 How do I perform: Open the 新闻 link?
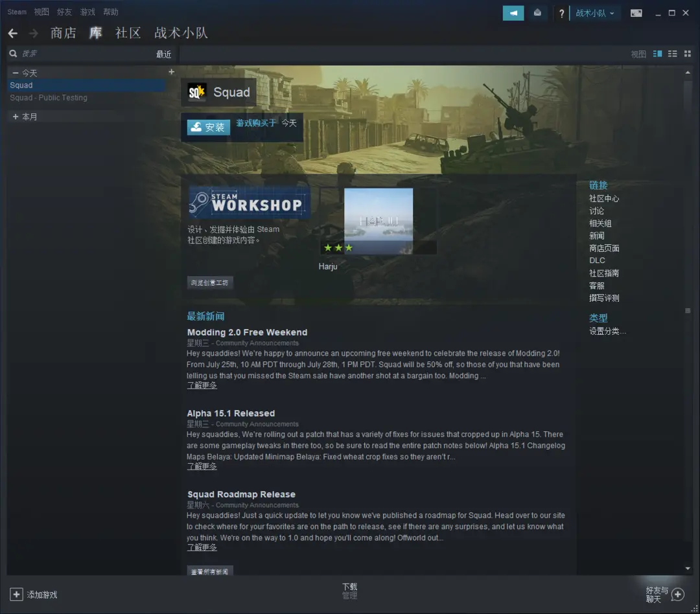point(596,236)
